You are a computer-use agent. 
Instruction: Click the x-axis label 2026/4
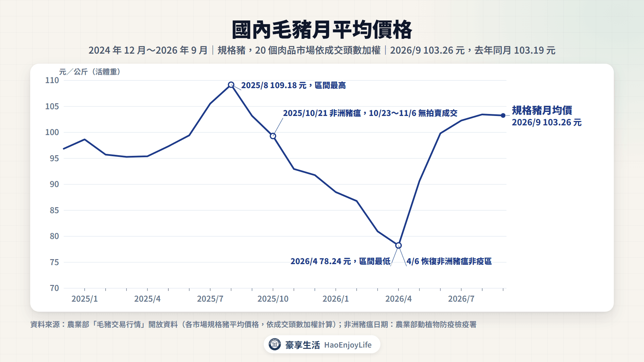coord(398,299)
